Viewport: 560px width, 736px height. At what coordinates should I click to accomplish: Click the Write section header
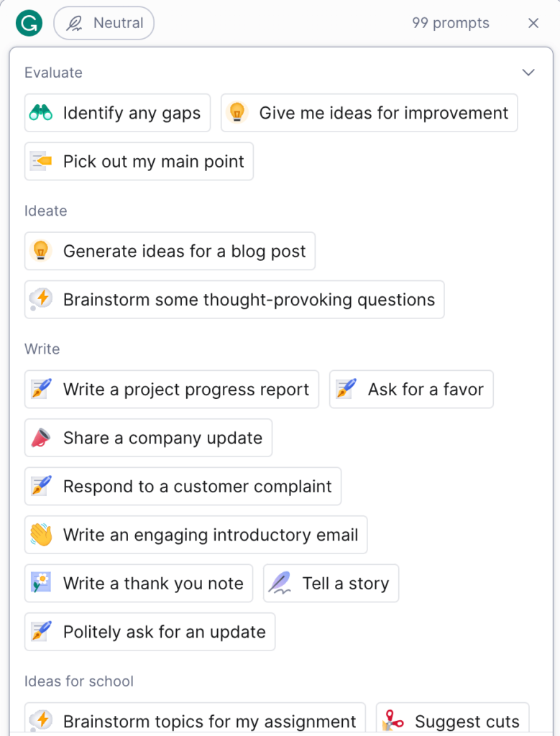[x=42, y=349]
